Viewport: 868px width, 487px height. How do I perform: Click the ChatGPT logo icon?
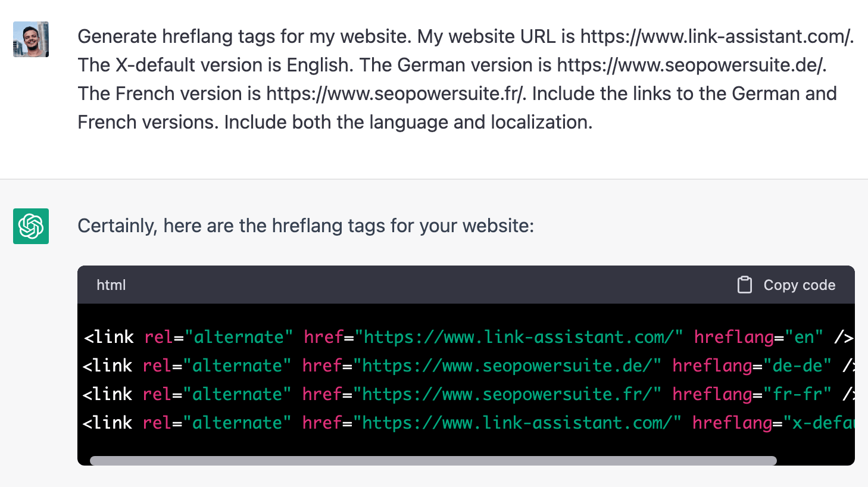31,226
